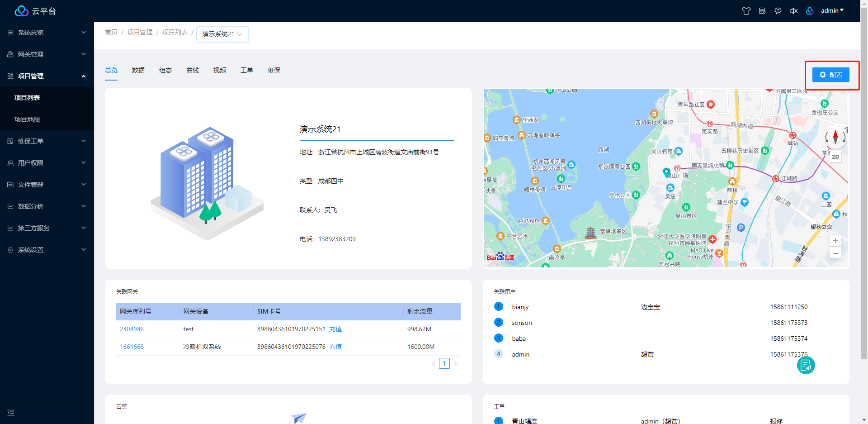Screen dimensions: 868x424
Task: Switch to the 工单 tab
Action: (247, 70)
